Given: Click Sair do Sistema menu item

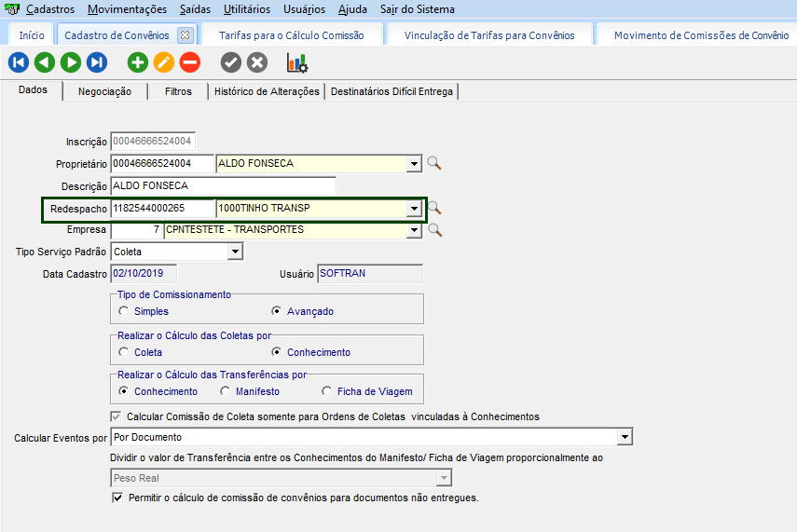Looking at the screenshot, I should point(418,9).
